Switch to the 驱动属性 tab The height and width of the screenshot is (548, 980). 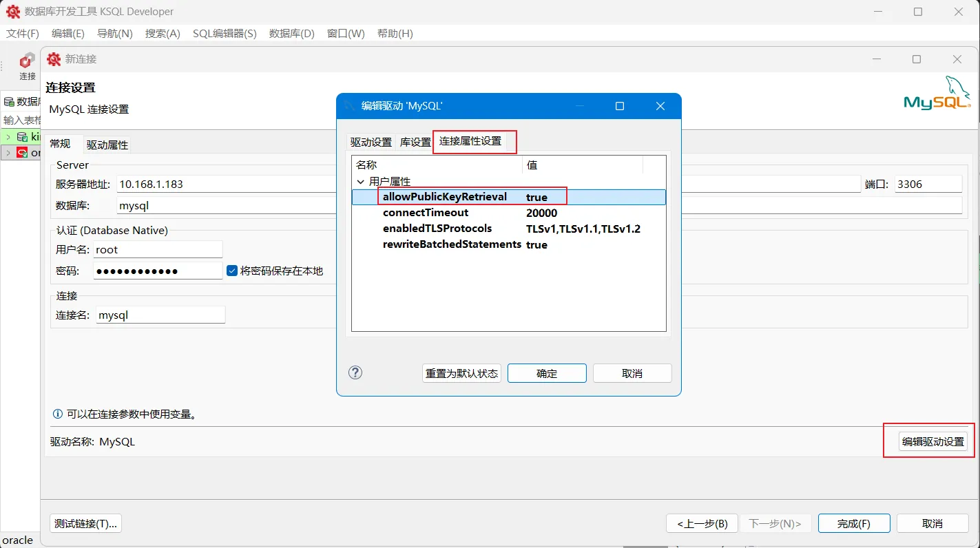point(105,144)
